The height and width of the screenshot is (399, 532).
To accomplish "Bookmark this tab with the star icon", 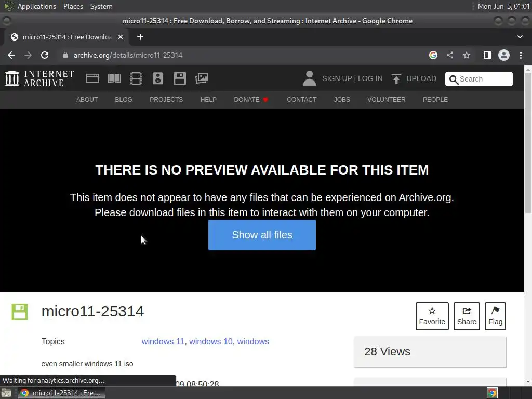I will (x=467, y=55).
